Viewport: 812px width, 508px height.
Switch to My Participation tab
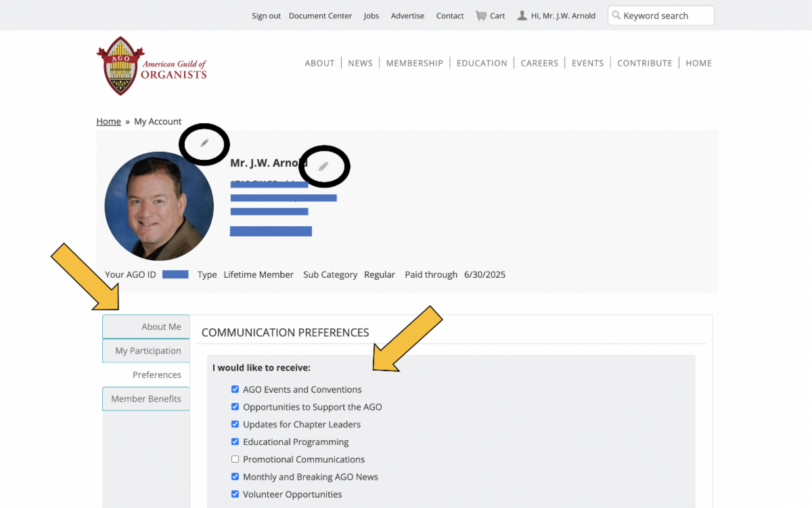pyautogui.click(x=146, y=351)
